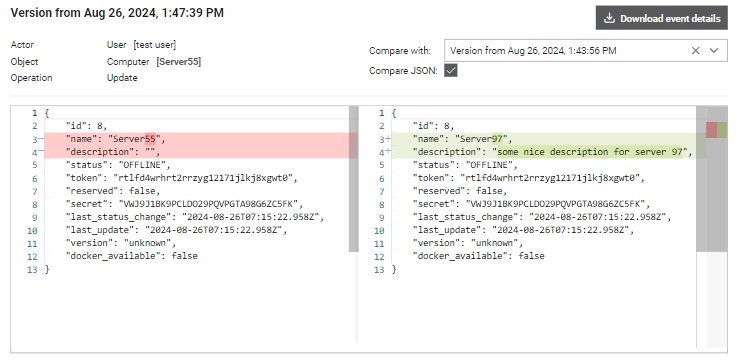Screen dimensions: 737x363
Task: Click the secret line in the right pane
Action: coord(531,204)
